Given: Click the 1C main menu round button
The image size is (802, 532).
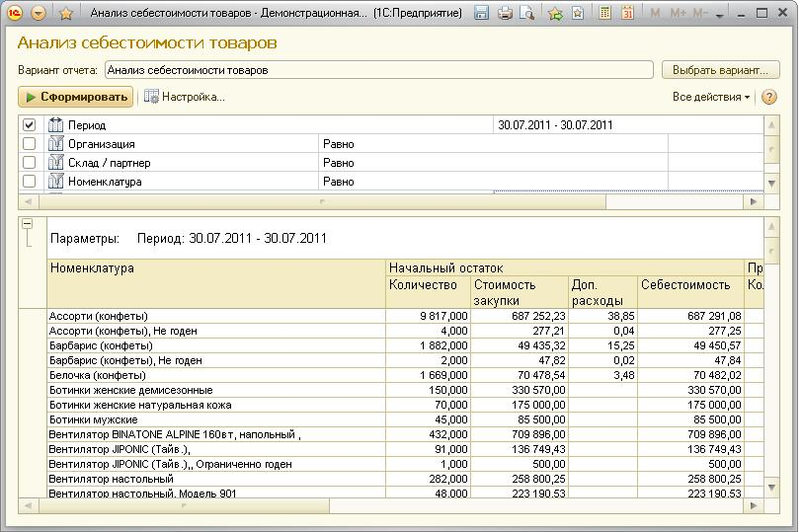Looking at the screenshot, I should pyautogui.click(x=14, y=13).
